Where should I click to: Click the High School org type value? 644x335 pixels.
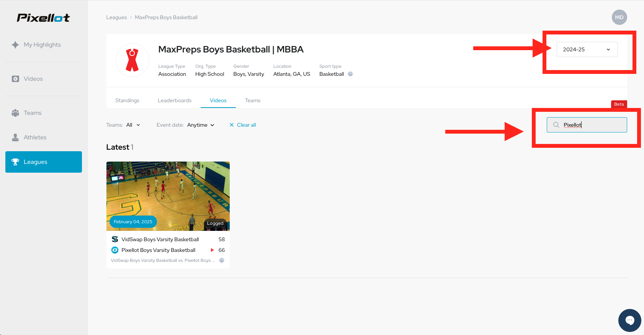click(x=210, y=74)
